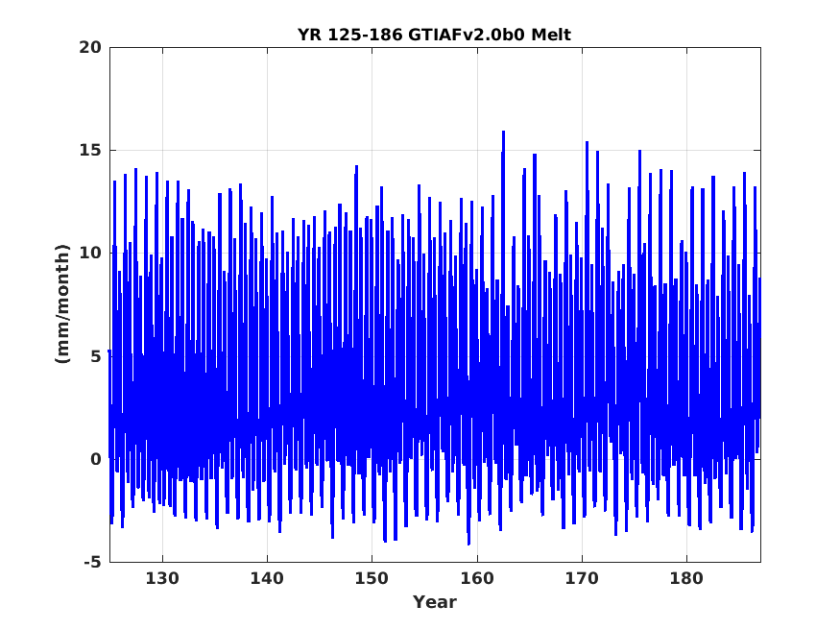Click the y-axis tick label '-5'
The image size is (840, 630).
(92, 562)
